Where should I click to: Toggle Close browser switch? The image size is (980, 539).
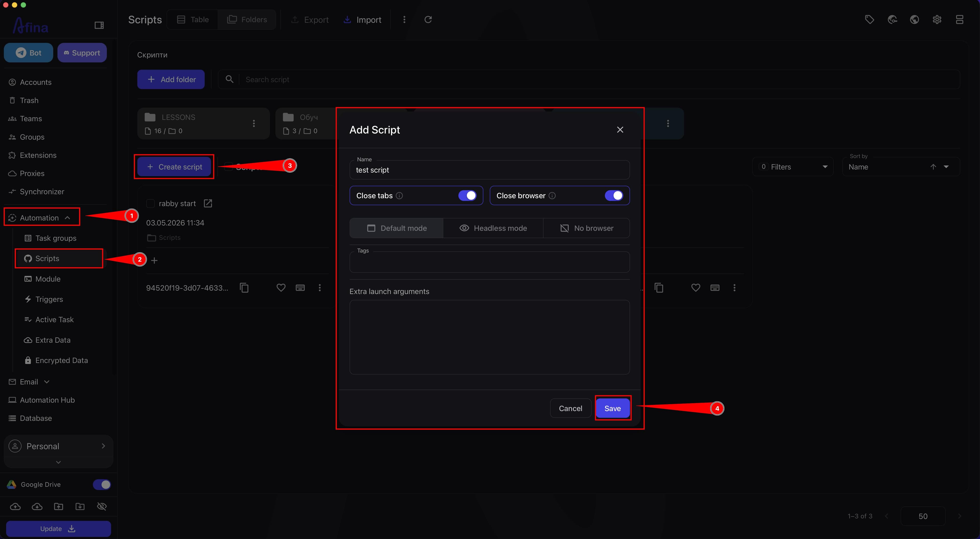coord(614,196)
